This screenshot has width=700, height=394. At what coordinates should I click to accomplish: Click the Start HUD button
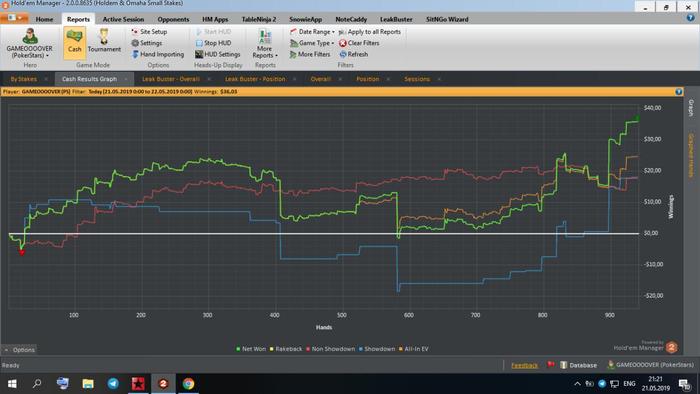point(213,32)
